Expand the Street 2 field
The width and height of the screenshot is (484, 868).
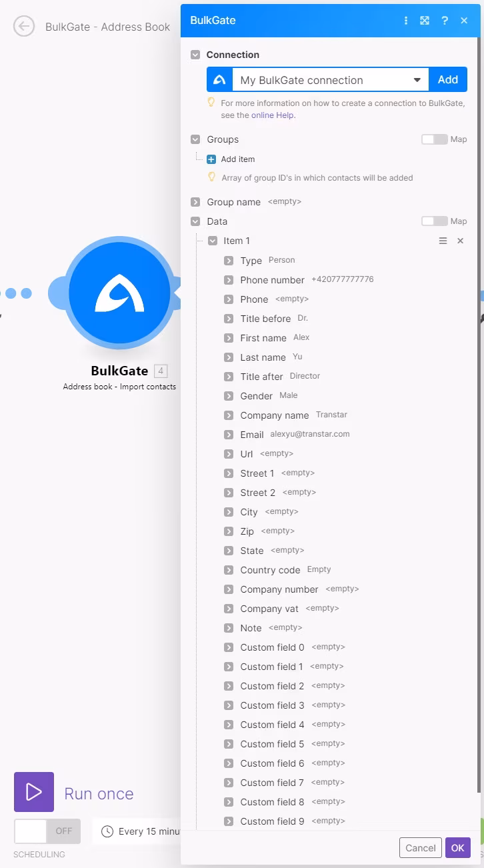(x=229, y=493)
